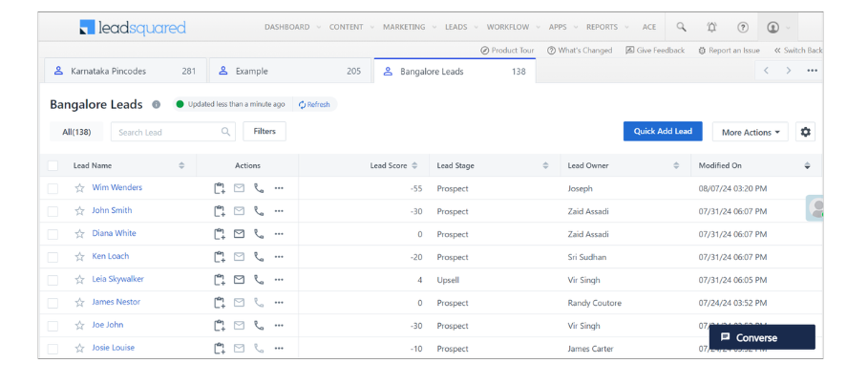Select the checkbox next to James Nestor
This screenshot has height=385, width=868.
[x=53, y=303]
